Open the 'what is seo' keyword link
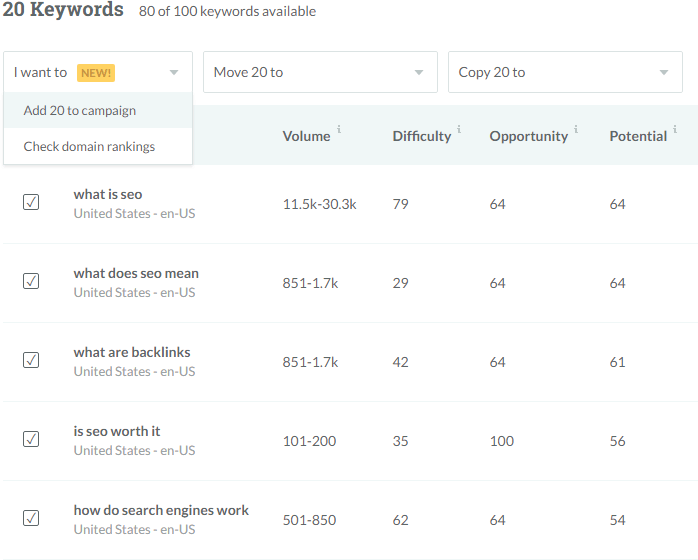This screenshot has height=560, width=698. pyautogui.click(x=108, y=194)
